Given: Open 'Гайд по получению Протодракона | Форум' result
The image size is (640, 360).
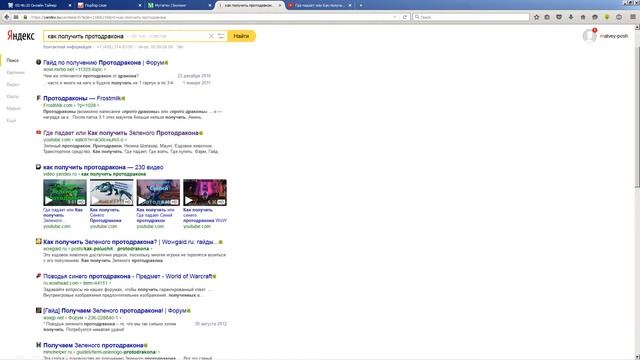Looking at the screenshot, I should coord(104,62).
